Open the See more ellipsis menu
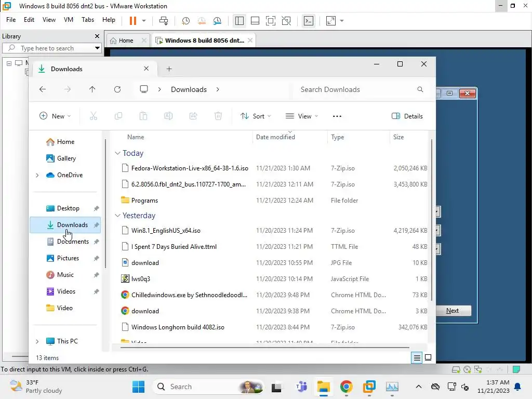 coord(337,116)
